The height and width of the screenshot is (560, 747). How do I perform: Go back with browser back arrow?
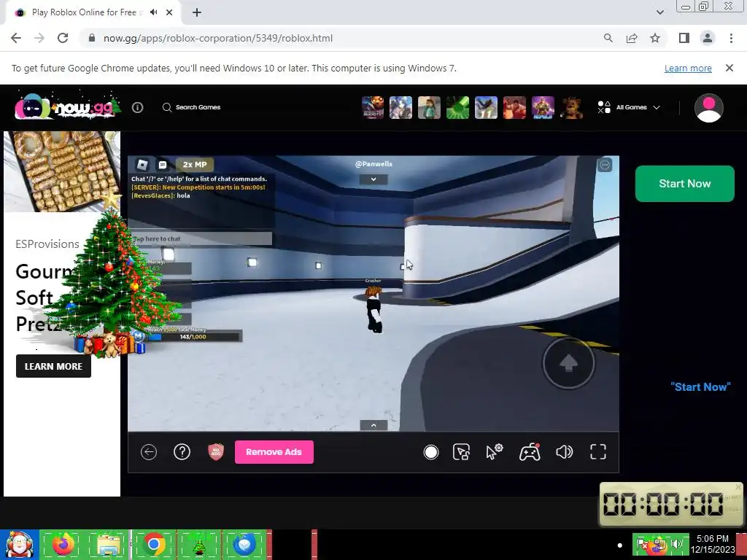tap(16, 38)
